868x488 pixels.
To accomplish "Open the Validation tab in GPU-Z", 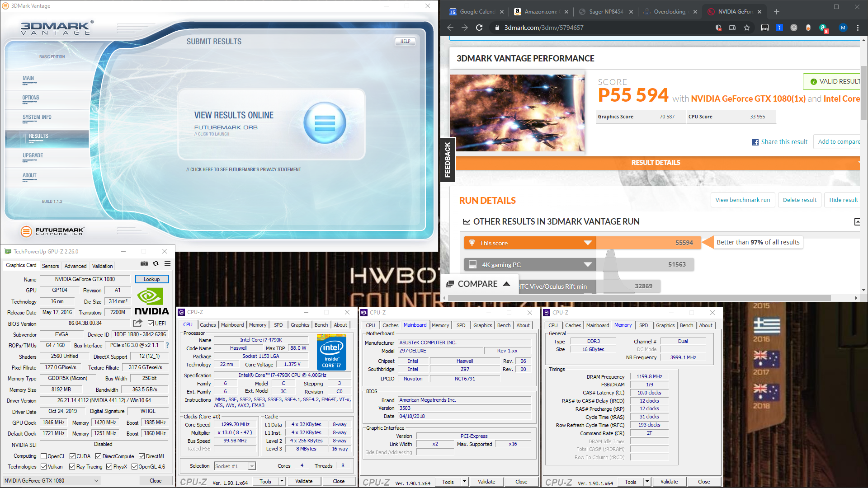I will (x=103, y=266).
